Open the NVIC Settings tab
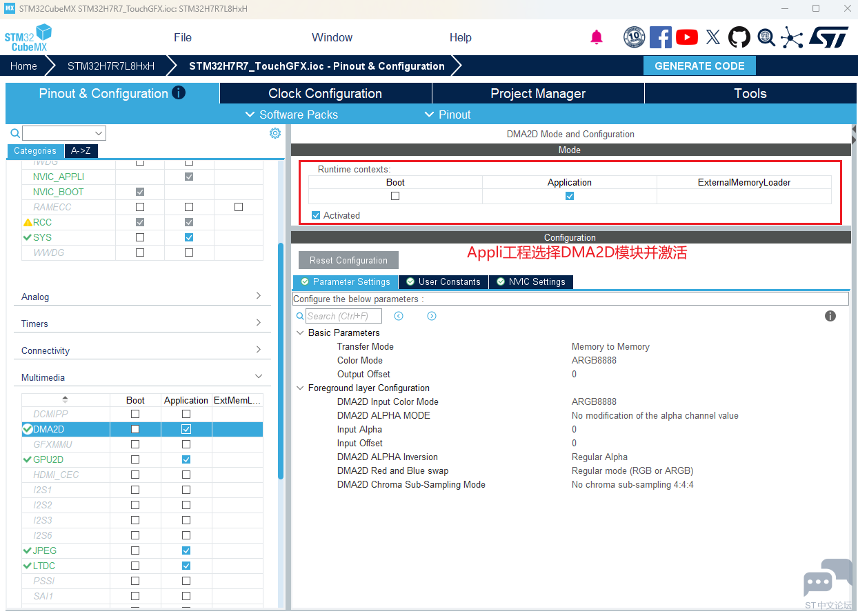Image resolution: width=858 pixels, height=616 pixels. pyautogui.click(x=530, y=281)
